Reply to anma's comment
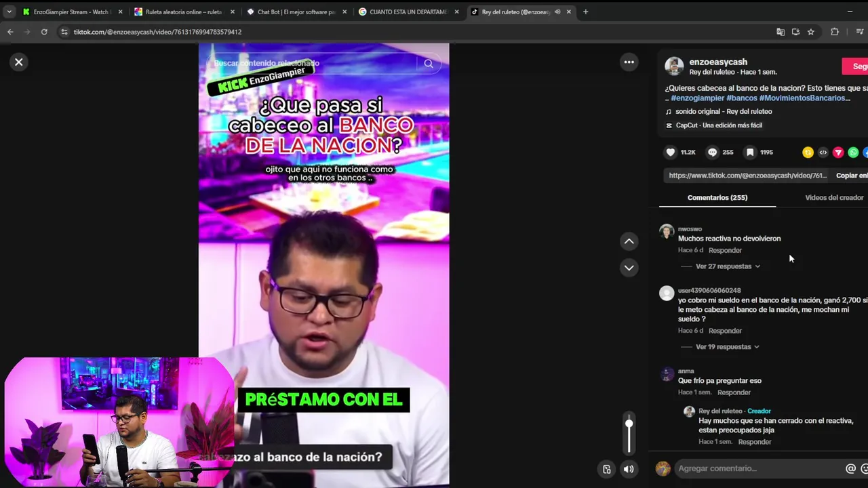This screenshot has width=868, height=488. pos(734,392)
